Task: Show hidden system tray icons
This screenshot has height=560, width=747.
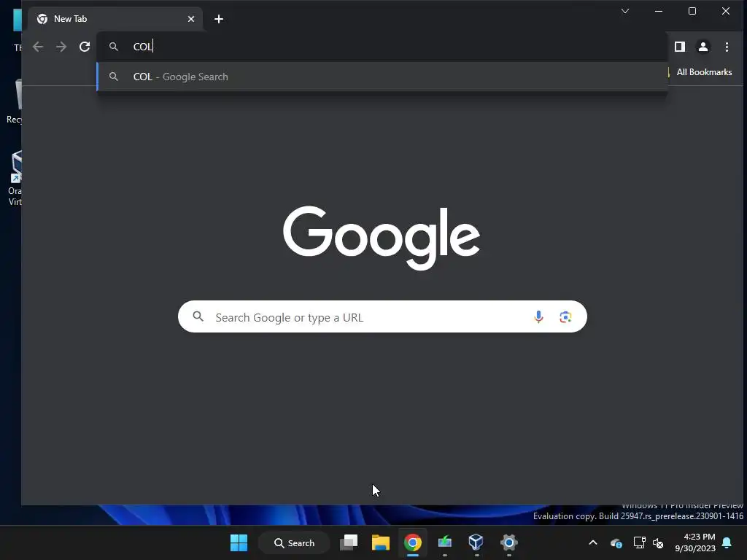Action: click(x=593, y=542)
